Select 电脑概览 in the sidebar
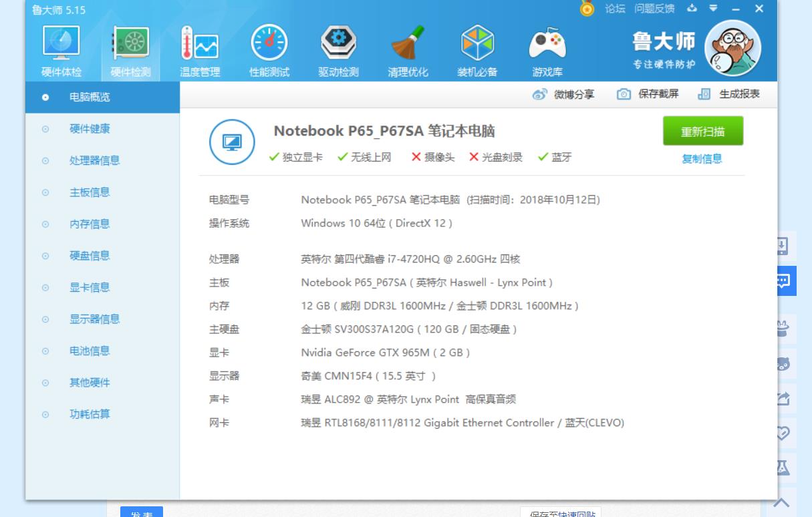This screenshot has width=812, height=517. tap(102, 98)
